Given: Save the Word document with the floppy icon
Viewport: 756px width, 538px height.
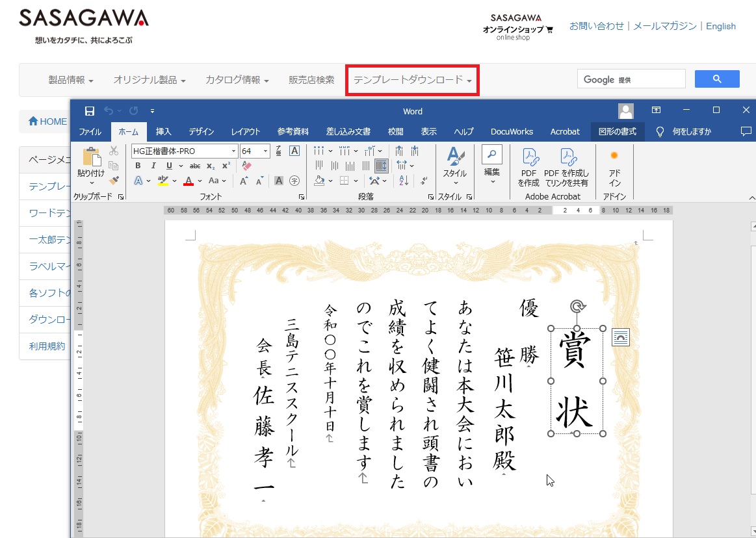Looking at the screenshot, I should coord(90,111).
